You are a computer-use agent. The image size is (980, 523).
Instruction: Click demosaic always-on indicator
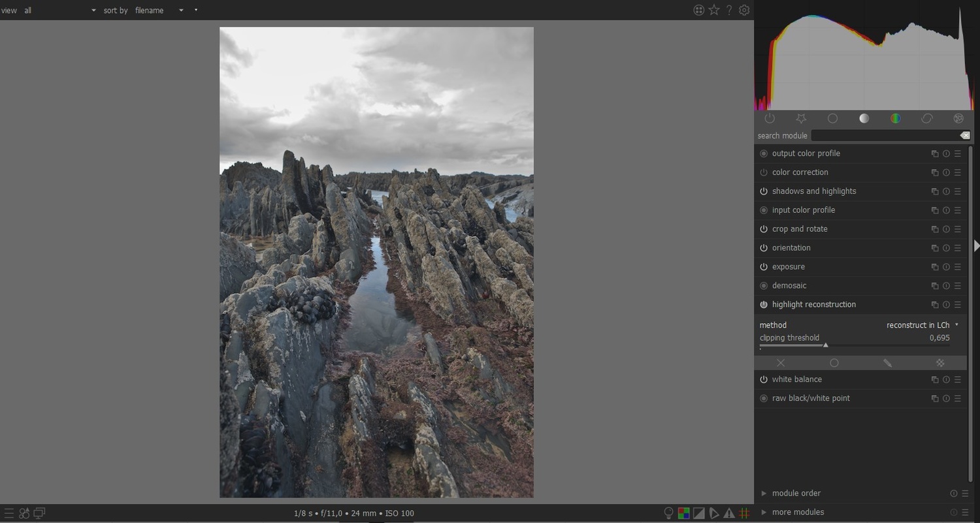coord(764,286)
